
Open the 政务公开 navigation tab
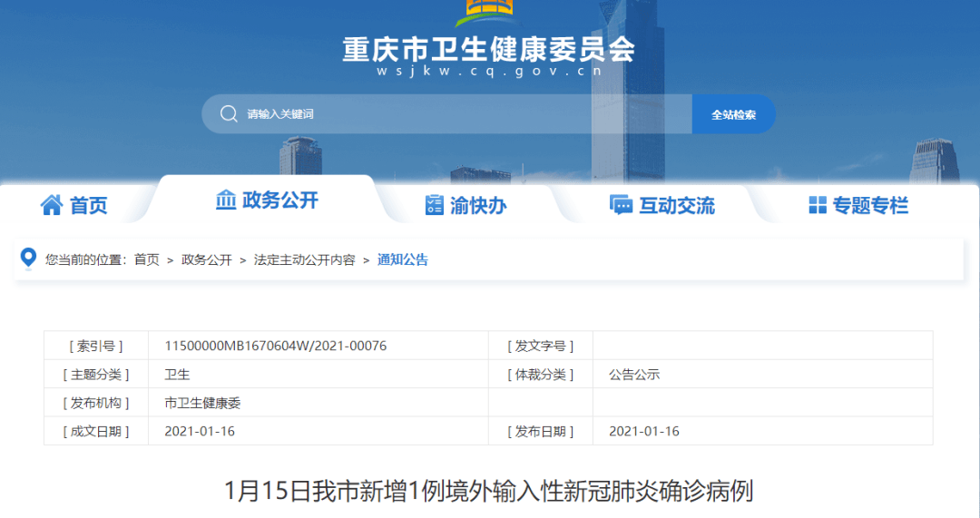(x=267, y=200)
